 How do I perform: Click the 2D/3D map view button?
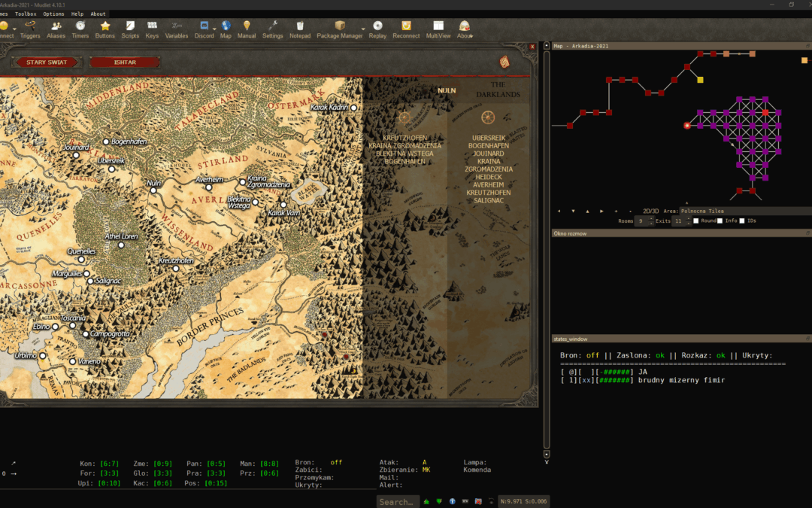[x=650, y=211]
